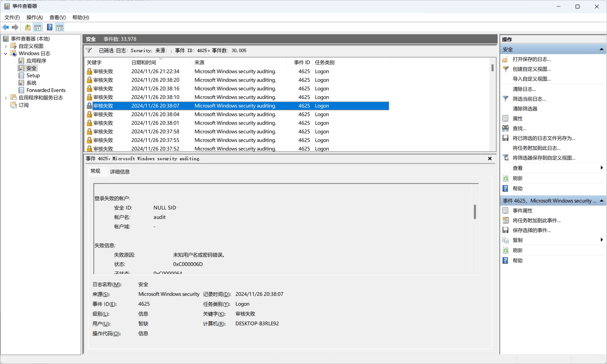
Task: Collapse the 安全 actions section header
Action: (x=601, y=49)
